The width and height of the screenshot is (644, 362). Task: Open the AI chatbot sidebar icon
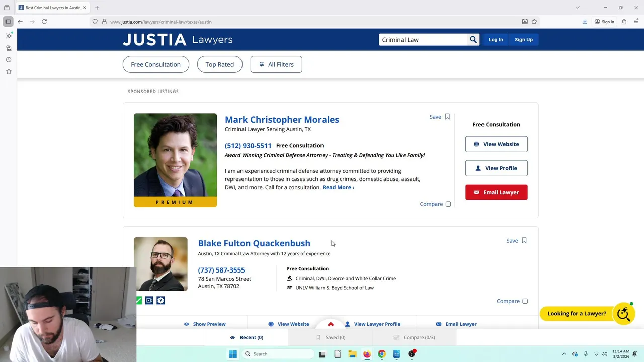9,36
